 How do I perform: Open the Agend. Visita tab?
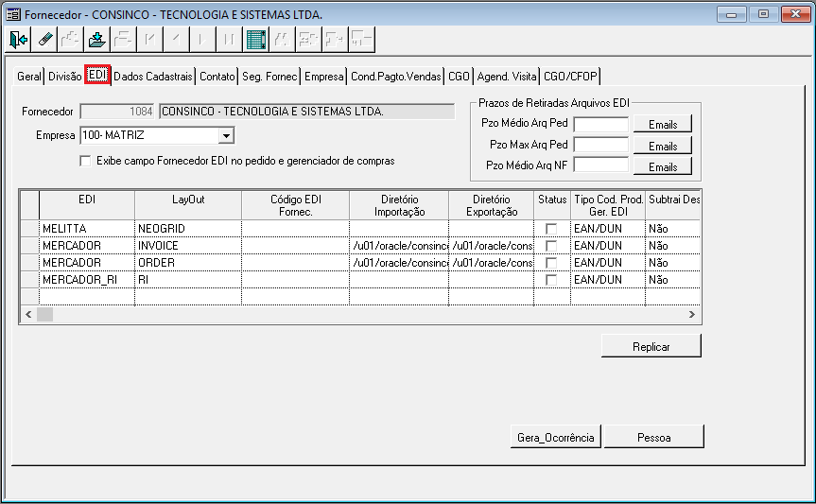pos(507,77)
